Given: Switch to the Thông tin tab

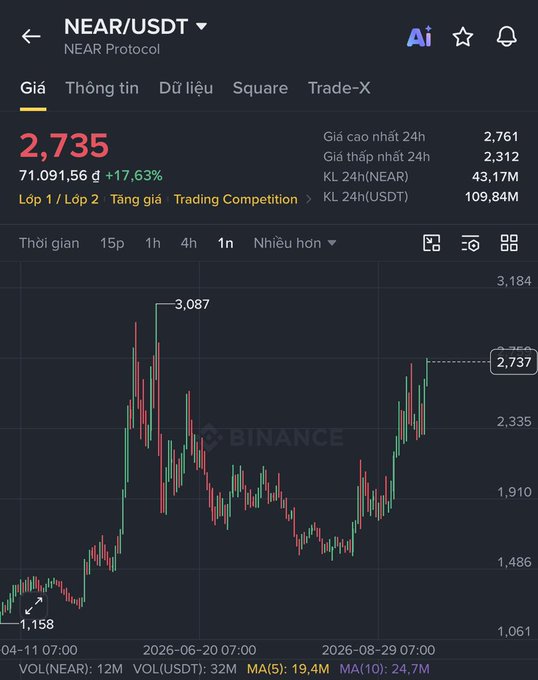Looking at the screenshot, I should point(102,88).
